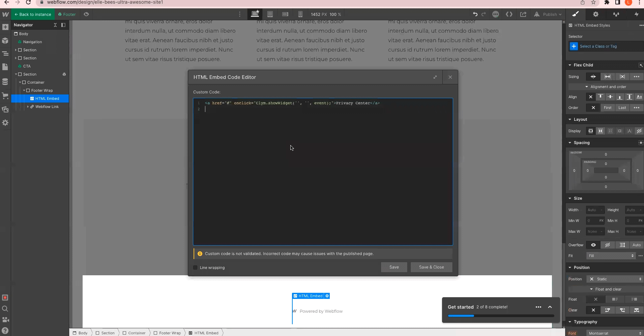
Task: Click Select a Class or Tag field
Action: click(x=606, y=46)
